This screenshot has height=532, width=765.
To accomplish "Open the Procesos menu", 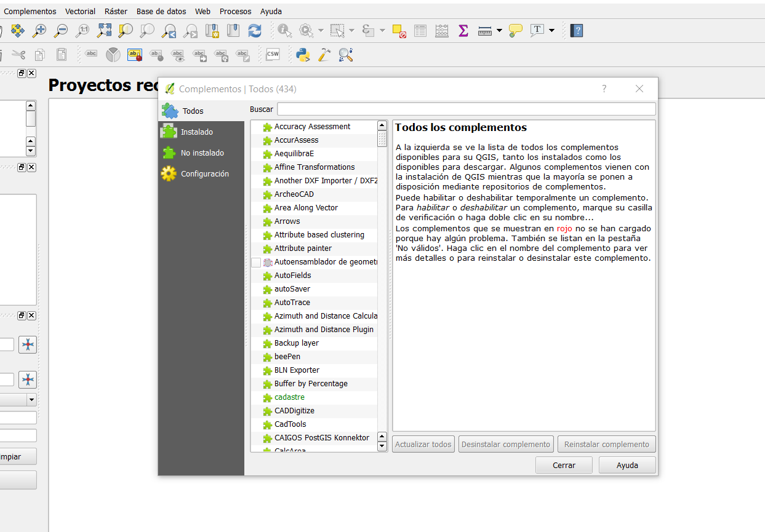I will coord(236,11).
